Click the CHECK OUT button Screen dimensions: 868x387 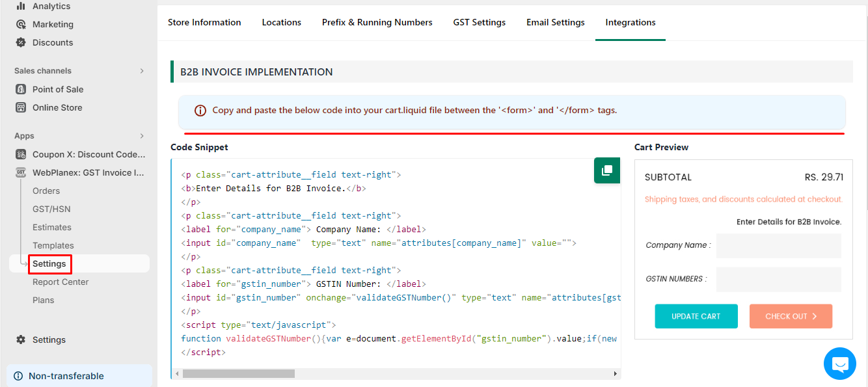click(791, 316)
